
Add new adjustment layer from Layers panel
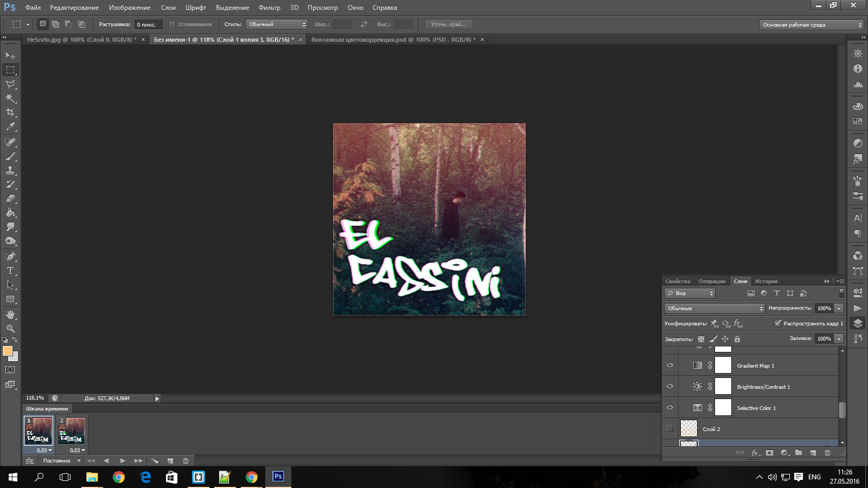tap(784, 453)
